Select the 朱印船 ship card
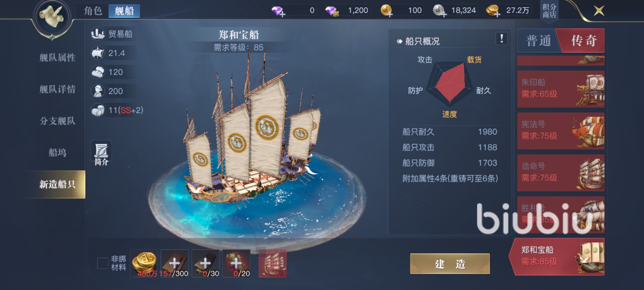The image size is (644, 290). pyautogui.click(x=561, y=89)
